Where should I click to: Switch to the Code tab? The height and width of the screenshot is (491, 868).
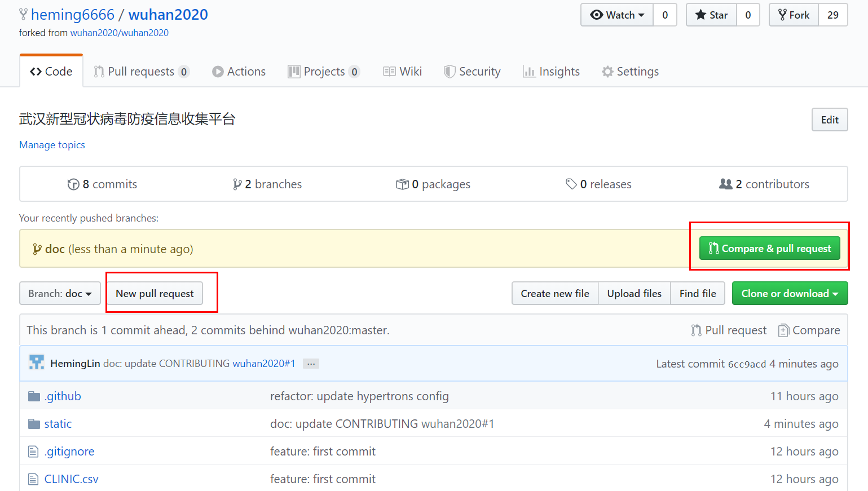(51, 72)
